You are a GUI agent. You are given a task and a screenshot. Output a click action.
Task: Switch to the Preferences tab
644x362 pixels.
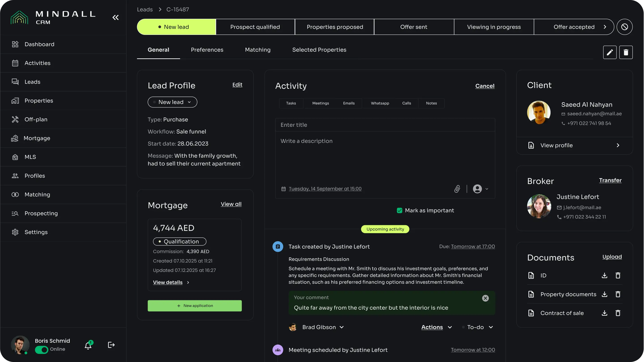point(207,49)
